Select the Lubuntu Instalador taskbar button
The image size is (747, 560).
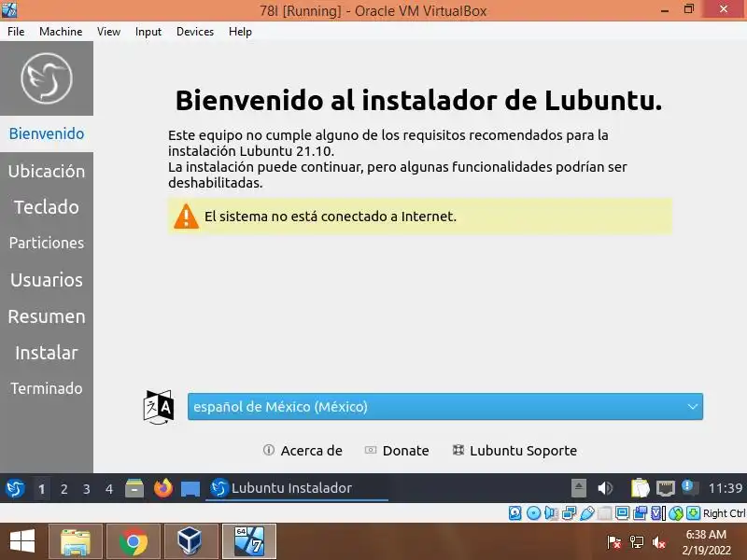pyautogui.click(x=297, y=488)
